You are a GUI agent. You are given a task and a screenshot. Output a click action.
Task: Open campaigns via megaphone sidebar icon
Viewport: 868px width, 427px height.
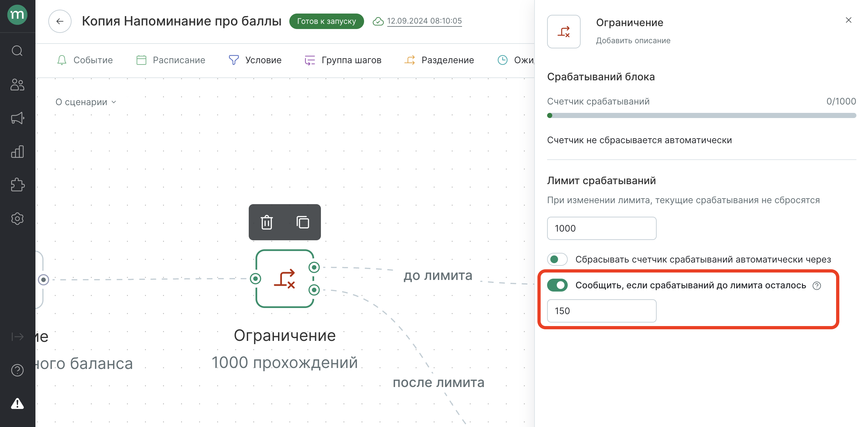(x=17, y=118)
